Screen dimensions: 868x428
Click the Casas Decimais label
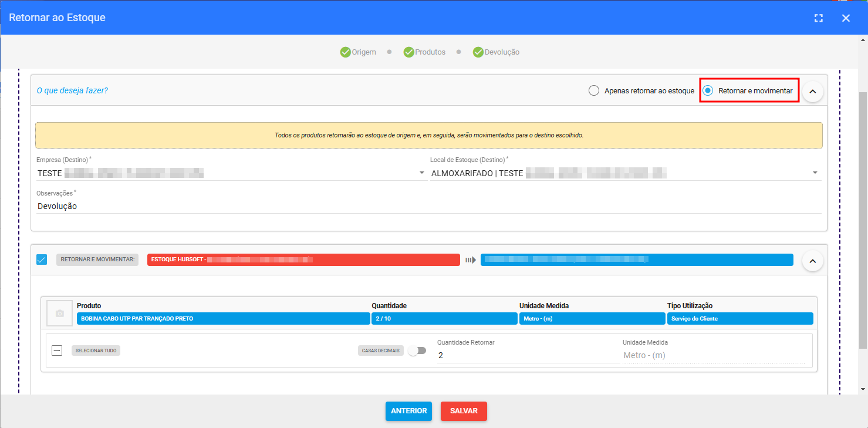381,351
